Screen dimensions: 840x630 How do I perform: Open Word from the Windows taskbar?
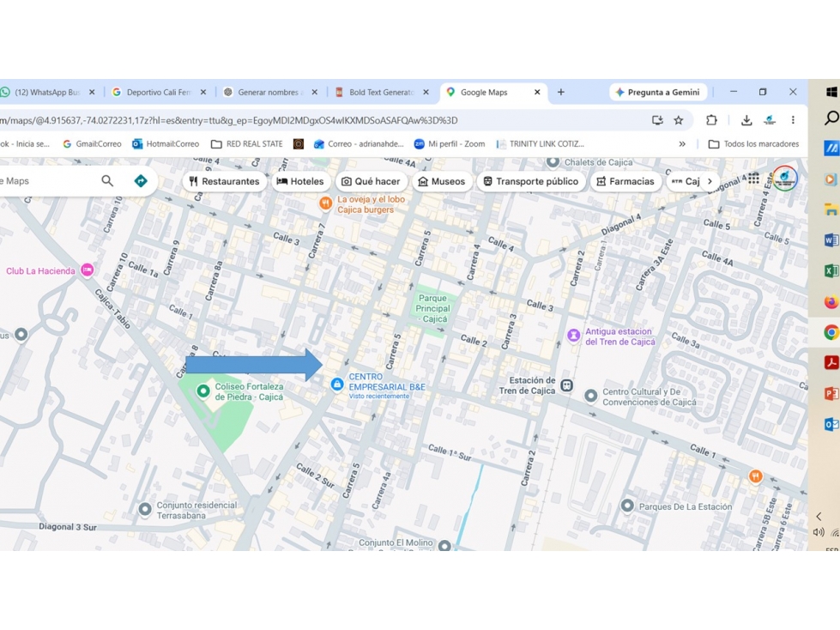click(x=831, y=239)
